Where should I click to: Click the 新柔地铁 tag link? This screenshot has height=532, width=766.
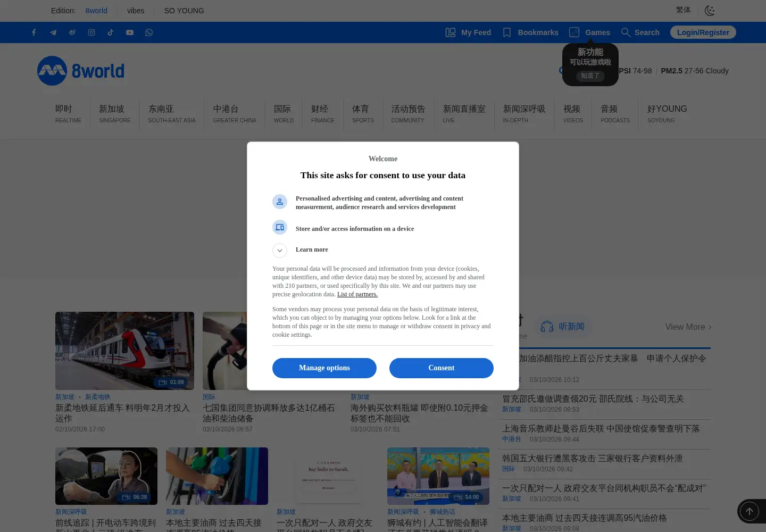coord(97,397)
